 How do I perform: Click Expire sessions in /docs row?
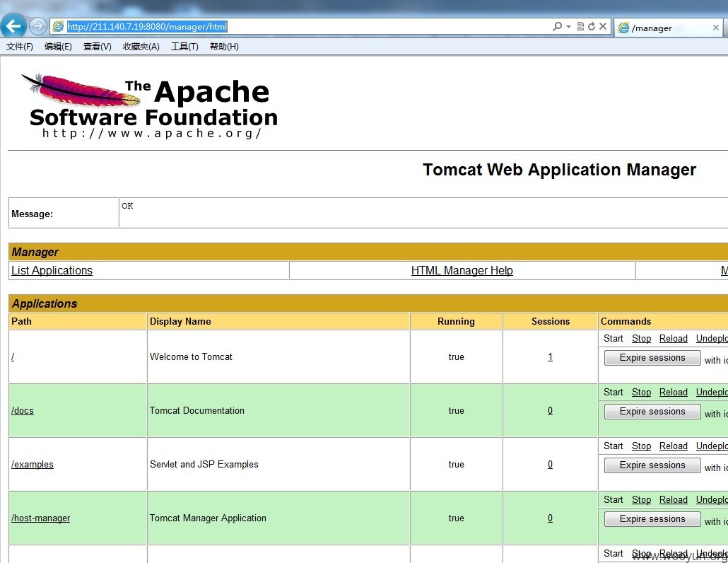pyautogui.click(x=652, y=412)
